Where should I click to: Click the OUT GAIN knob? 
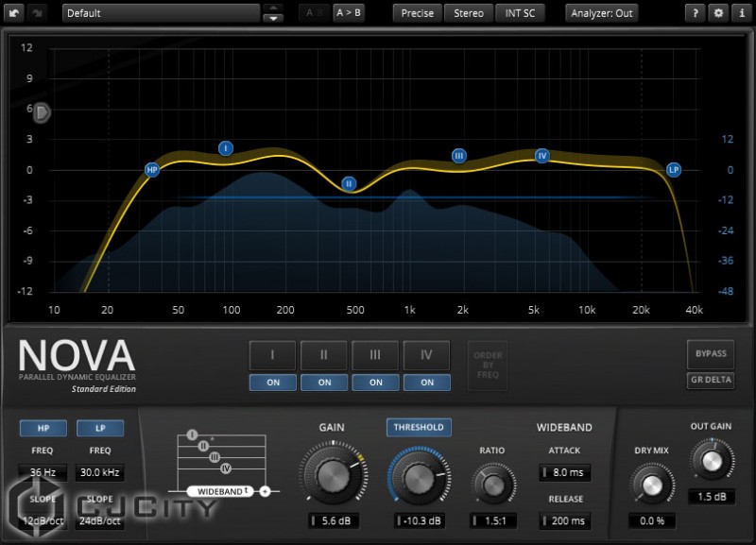713,461
